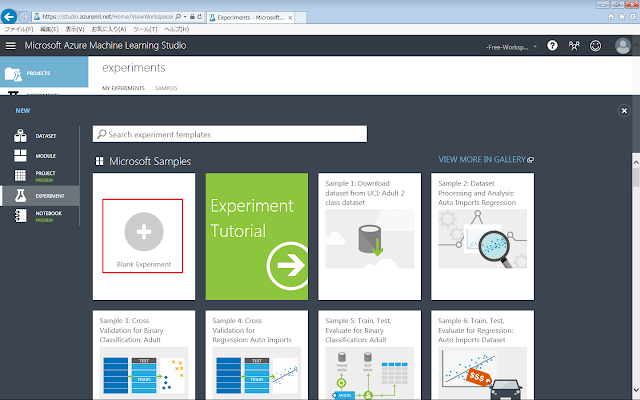The height and width of the screenshot is (400, 640).
Task: Open the community people icon
Action: tap(574, 46)
